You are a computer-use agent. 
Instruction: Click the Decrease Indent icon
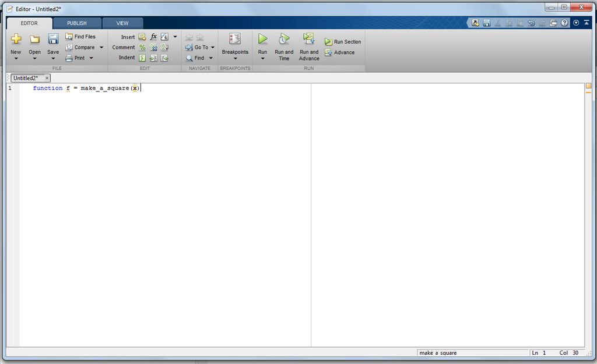164,58
